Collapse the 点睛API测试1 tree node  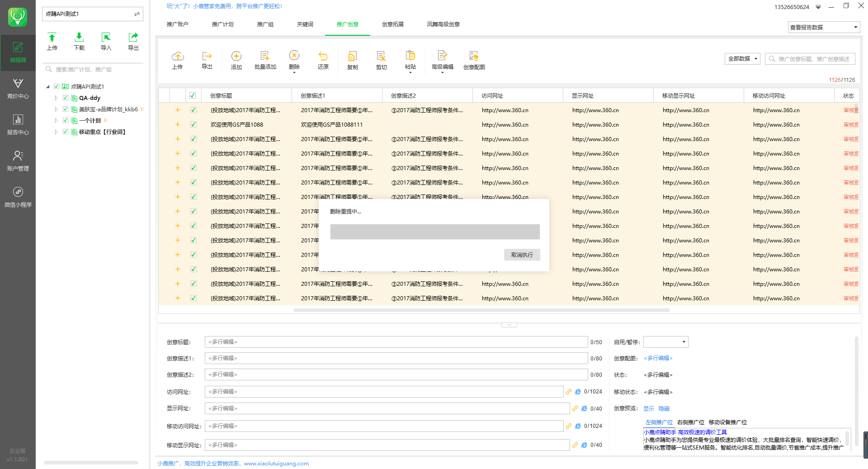pyautogui.click(x=48, y=86)
